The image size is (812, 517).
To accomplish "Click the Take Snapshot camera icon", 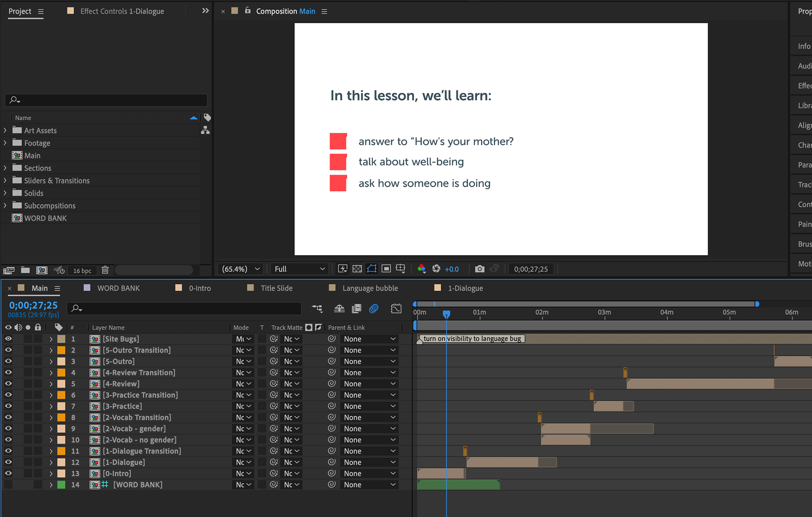I will pyautogui.click(x=480, y=269).
